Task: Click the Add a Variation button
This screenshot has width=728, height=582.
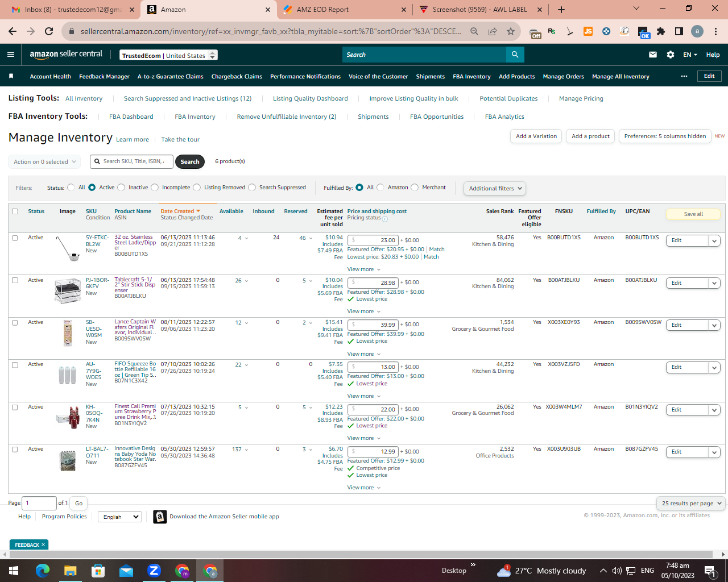Action: click(x=536, y=136)
